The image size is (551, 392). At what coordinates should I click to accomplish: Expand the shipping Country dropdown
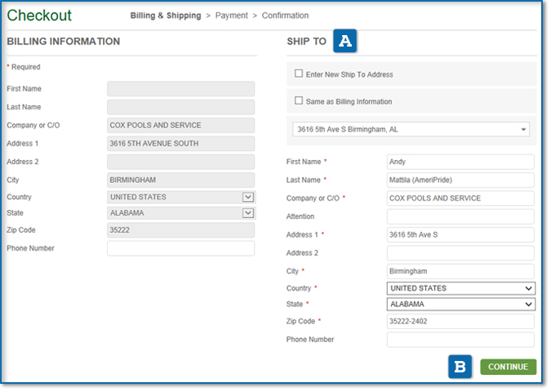460,288
